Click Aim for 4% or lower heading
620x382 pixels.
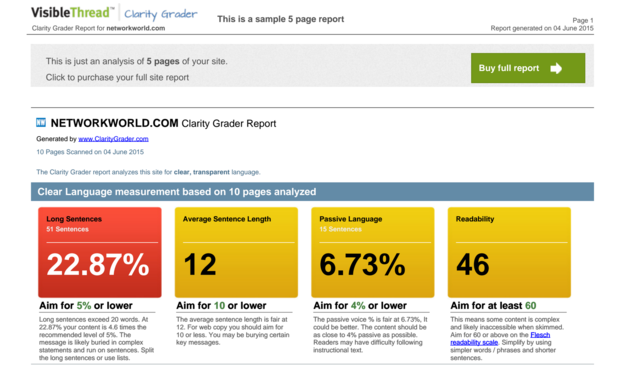point(360,306)
